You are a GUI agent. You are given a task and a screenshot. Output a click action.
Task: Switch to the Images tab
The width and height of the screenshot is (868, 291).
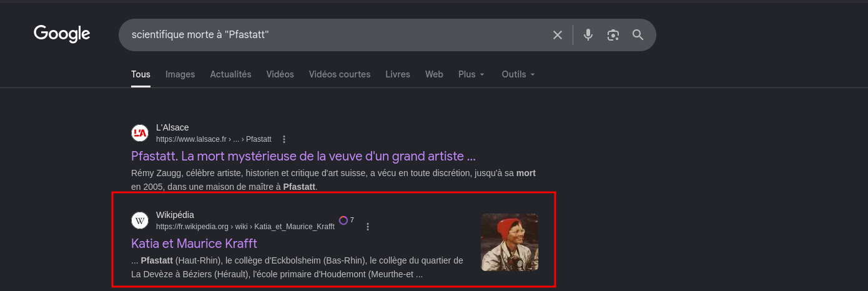180,74
